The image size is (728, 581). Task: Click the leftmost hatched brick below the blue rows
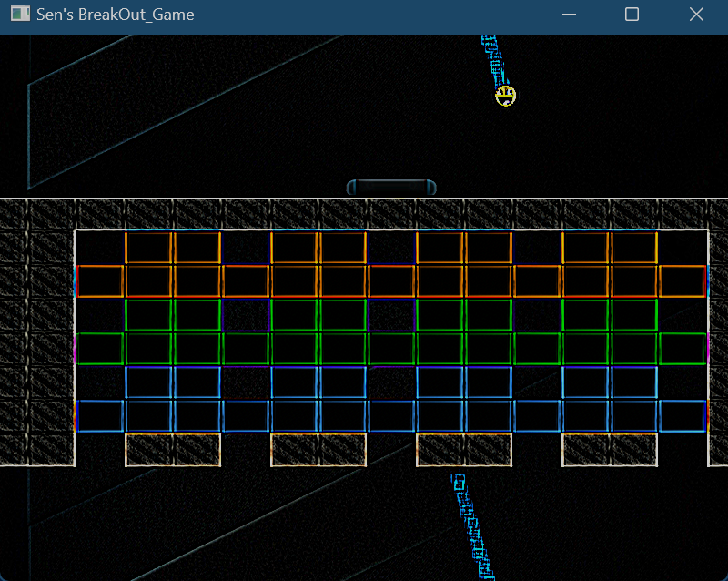149,450
